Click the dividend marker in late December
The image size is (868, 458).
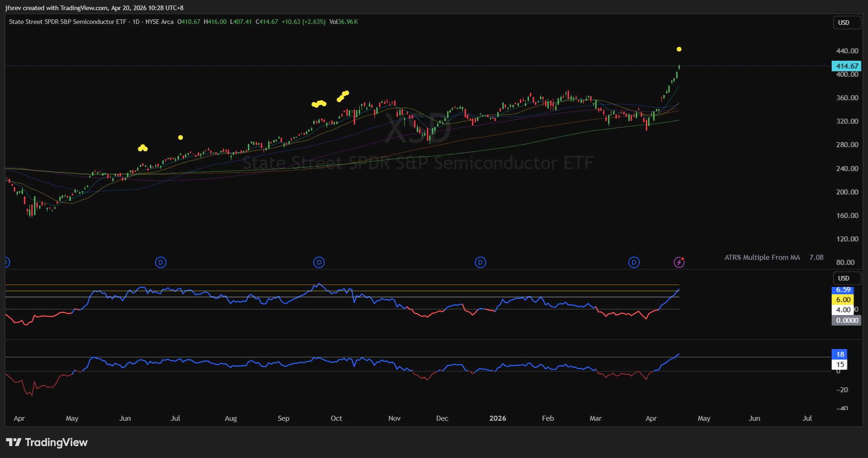point(480,263)
